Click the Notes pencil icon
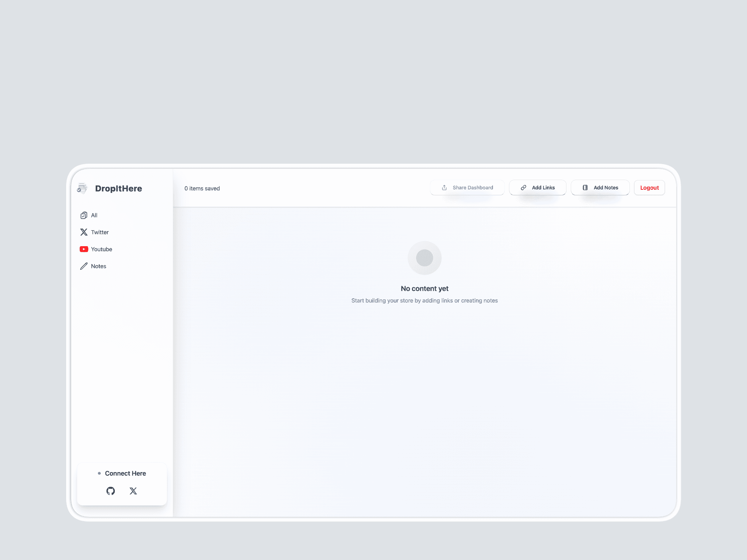Screen dimensions: 747x560 [84, 266]
